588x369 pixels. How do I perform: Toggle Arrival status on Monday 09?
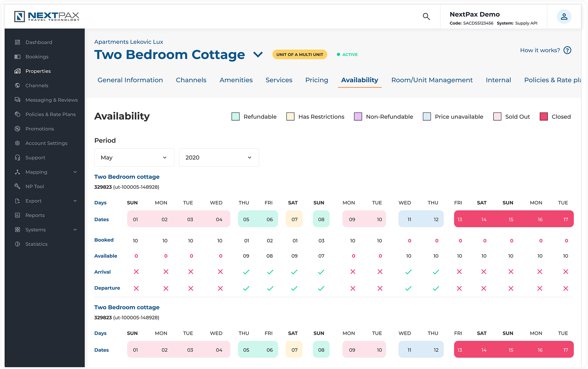(352, 272)
